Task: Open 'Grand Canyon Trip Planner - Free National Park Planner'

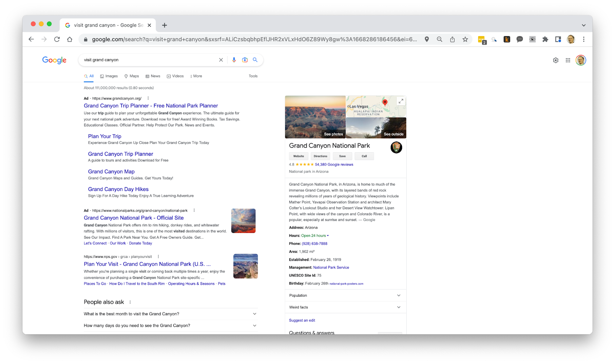Action: pos(151,106)
